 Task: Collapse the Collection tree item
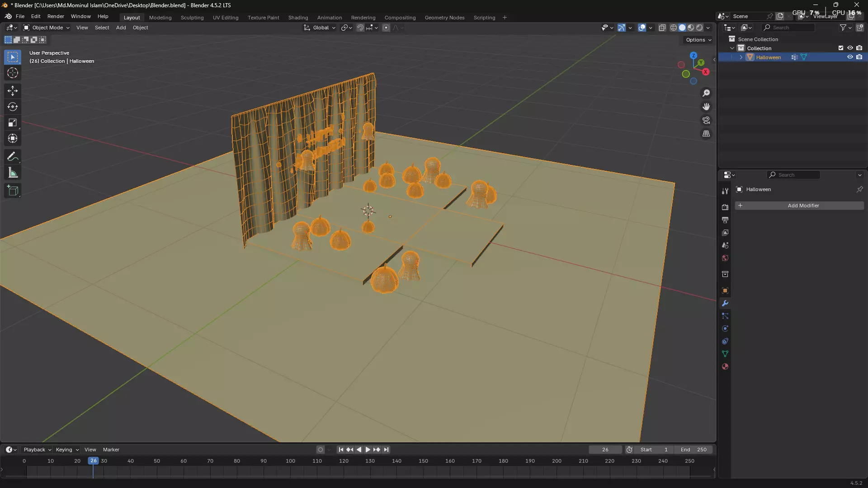click(x=732, y=48)
